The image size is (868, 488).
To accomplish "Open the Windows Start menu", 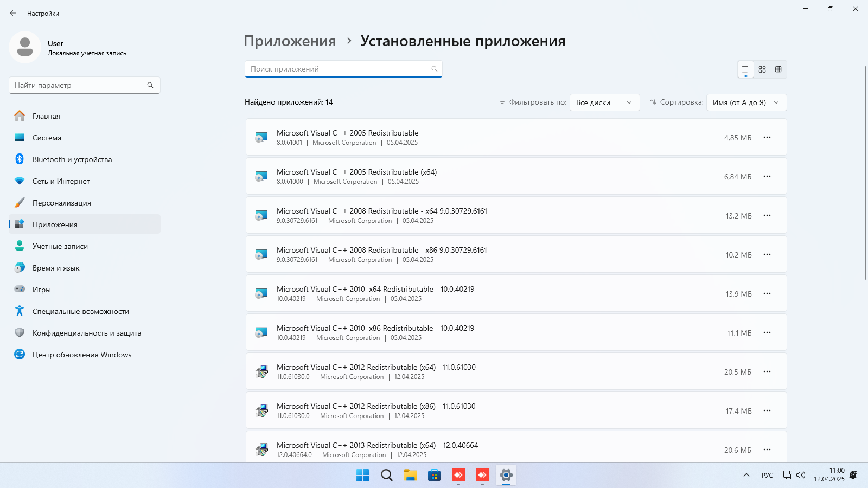I will pos(362,476).
